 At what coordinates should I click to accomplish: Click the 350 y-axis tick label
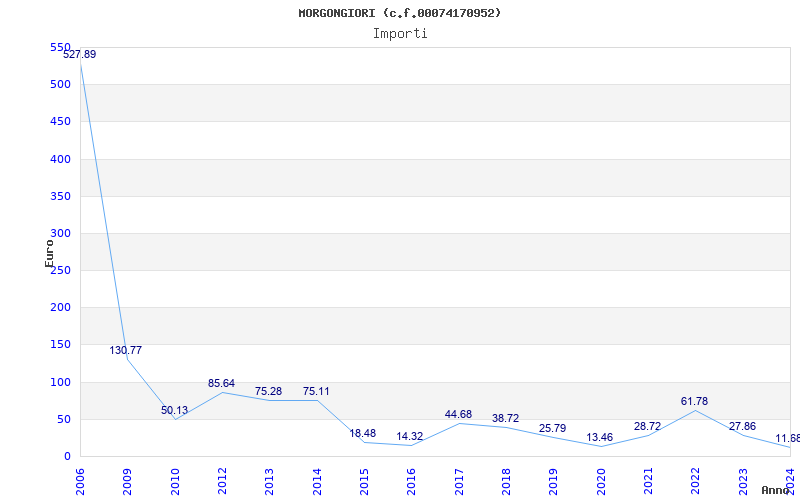tap(60, 196)
